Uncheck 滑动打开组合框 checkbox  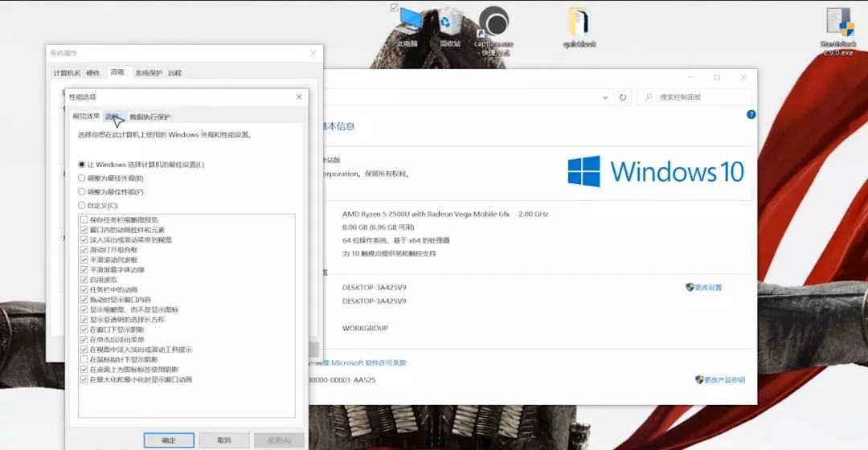click(x=84, y=250)
